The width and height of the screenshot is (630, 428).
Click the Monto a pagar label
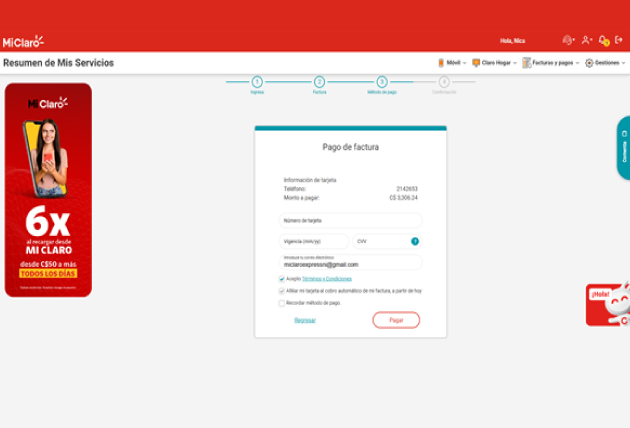point(301,198)
